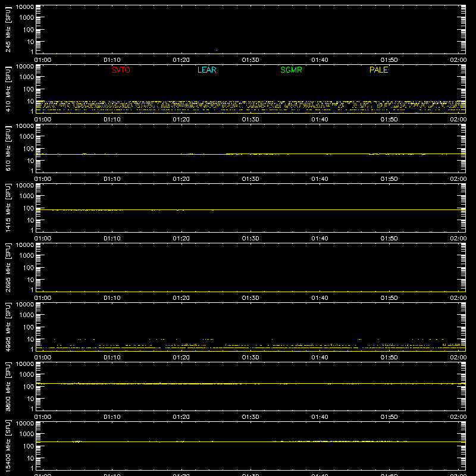Select the 4995 MHz [SFU] axis title
The height and width of the screenshot is (476, 476).
8,327
